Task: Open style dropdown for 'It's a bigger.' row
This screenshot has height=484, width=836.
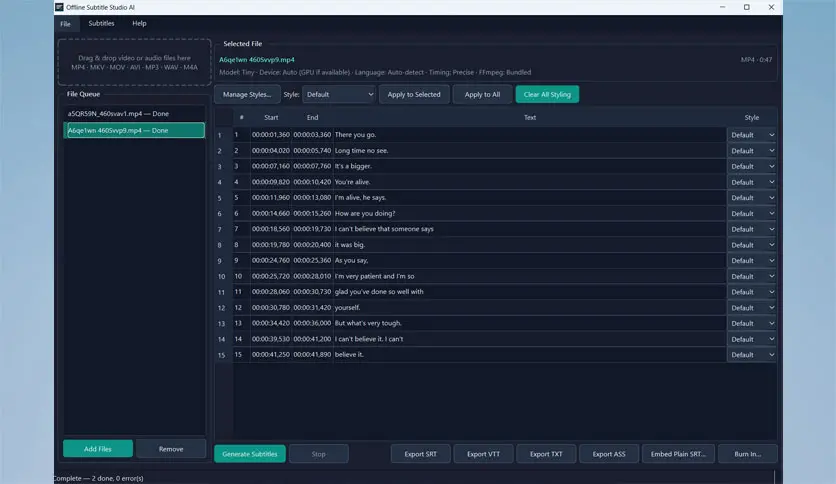Action: (x=751, y=166)
